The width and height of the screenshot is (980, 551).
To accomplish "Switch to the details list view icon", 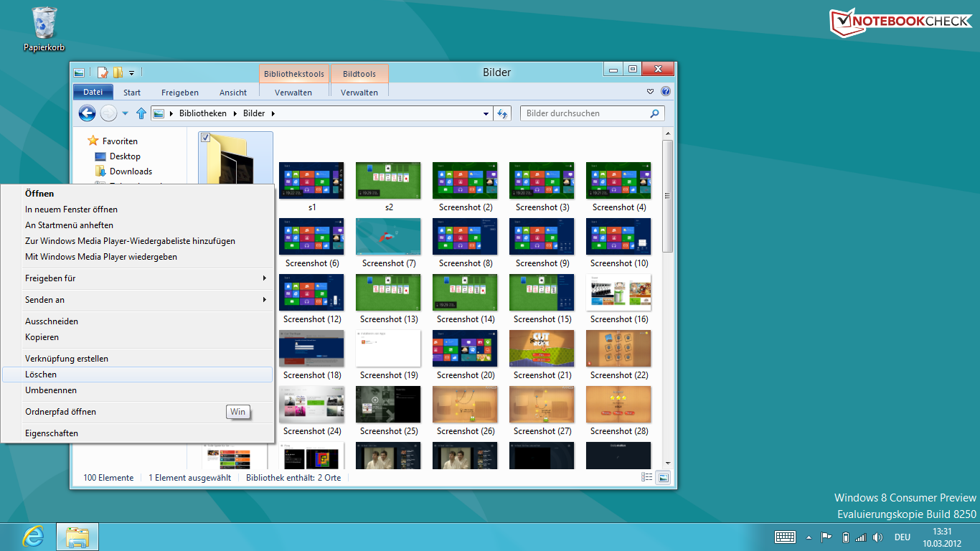I will (646, 477).
